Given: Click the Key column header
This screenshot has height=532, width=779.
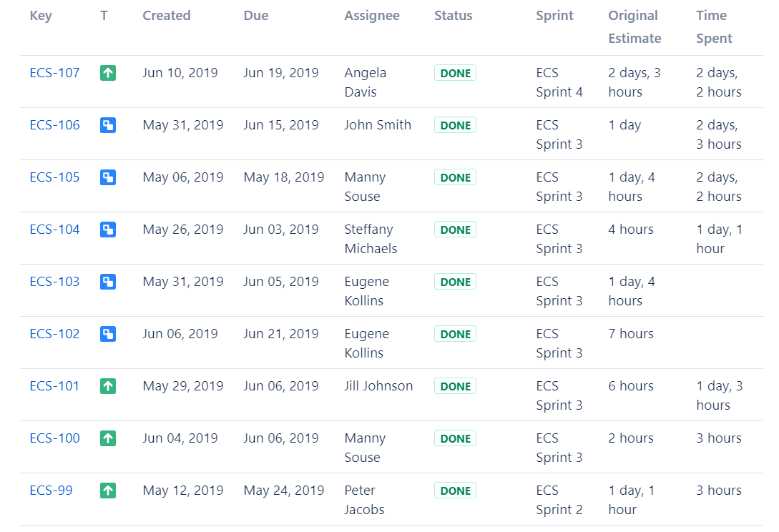Looking at the screenshot, I should point(41,16).
